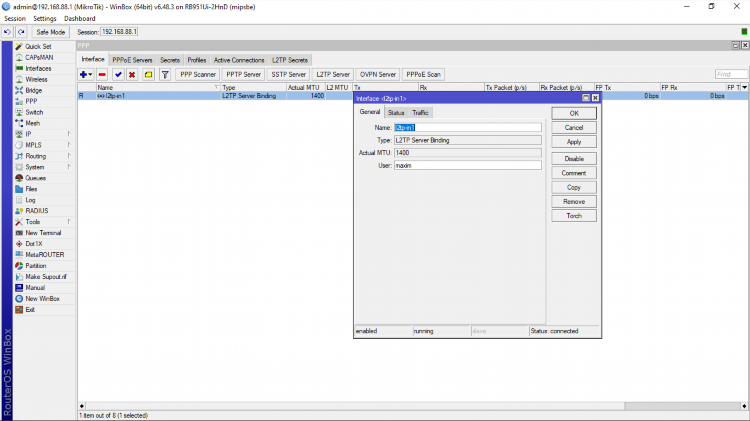Image resolution: width=750 pixels, height=421 pixels.
Task: Click the red X disable icon
Action: (132, 75)
